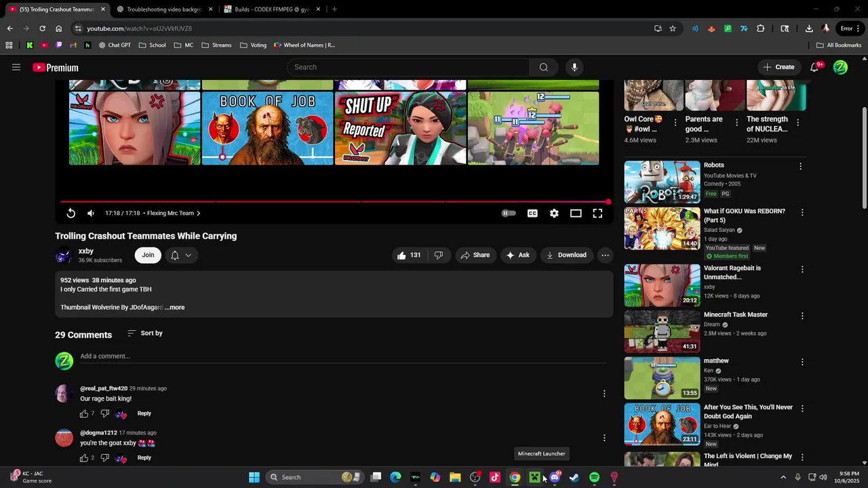Image resolution: width=868 pixels, height=488 pixels.
Task: Click the Add a comment field
Action: [x=342, y=356]
